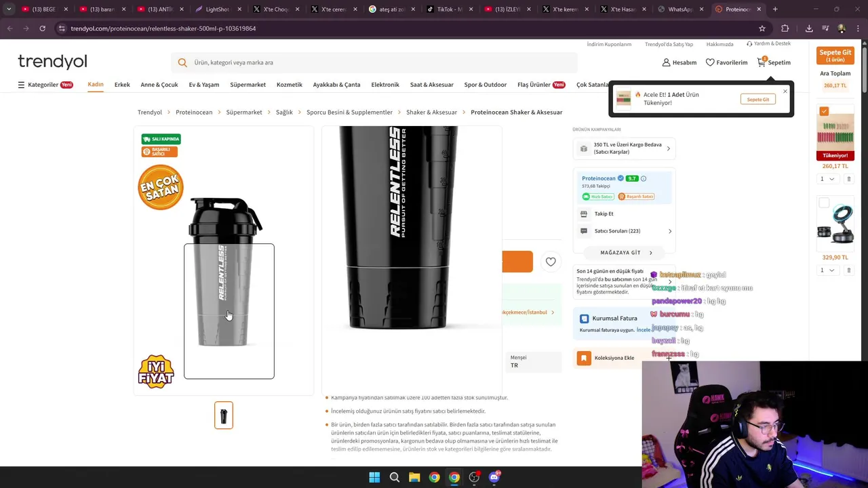This screenshot has width=868, height=488.
Task: Click Shaker & Aksesuar breadcrumb link
Action: 431,113
